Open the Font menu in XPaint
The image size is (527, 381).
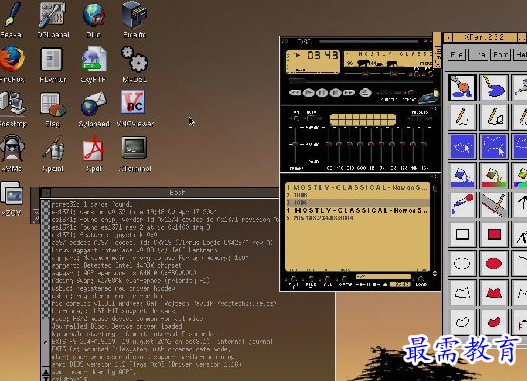(x=501, y=54)
